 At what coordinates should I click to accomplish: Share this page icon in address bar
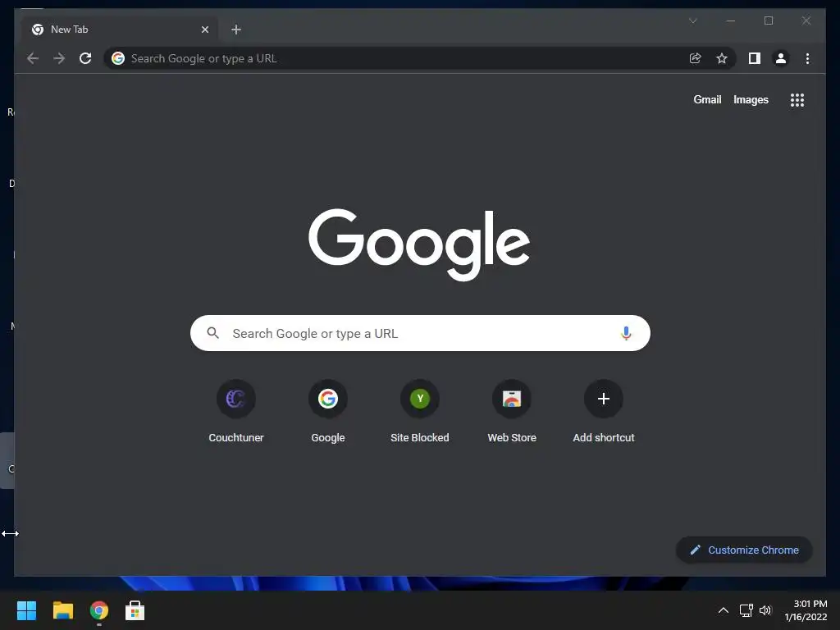point(696,58)
